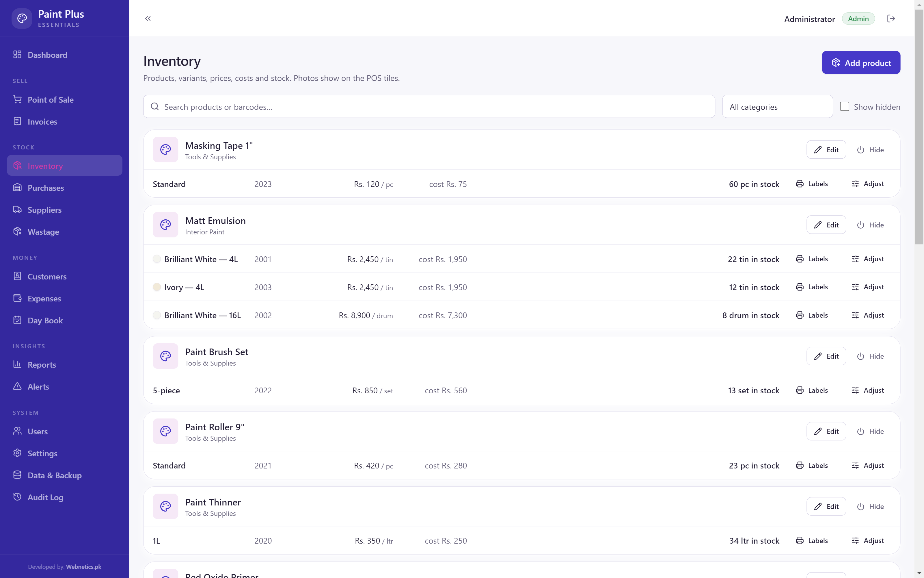Screen dimensions: 924x578
Task: Adjust stock for Ivory — 4L
Action: tap(867, 287)
